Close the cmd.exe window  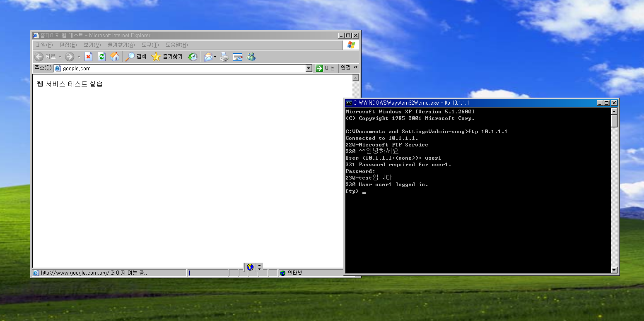(x=614, y=103)
